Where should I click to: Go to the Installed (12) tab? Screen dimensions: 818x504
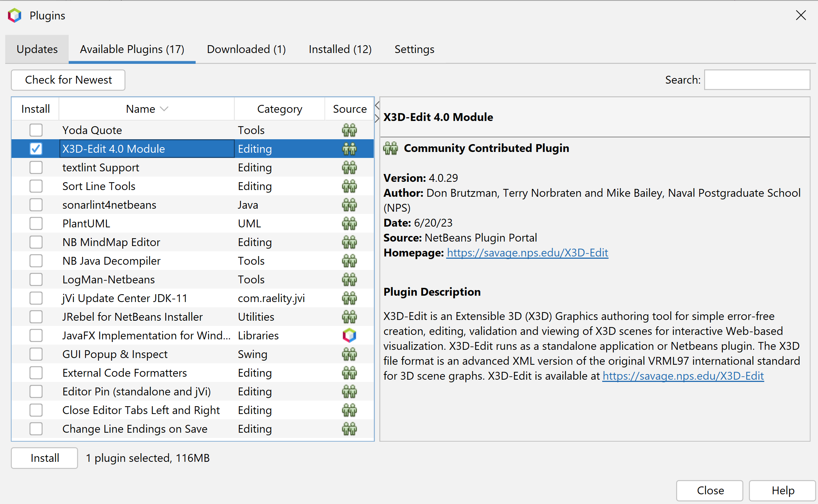pos(340,49)
